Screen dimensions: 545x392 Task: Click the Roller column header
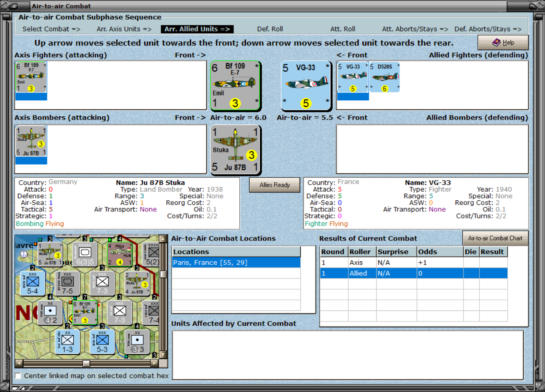pos(362,252)
